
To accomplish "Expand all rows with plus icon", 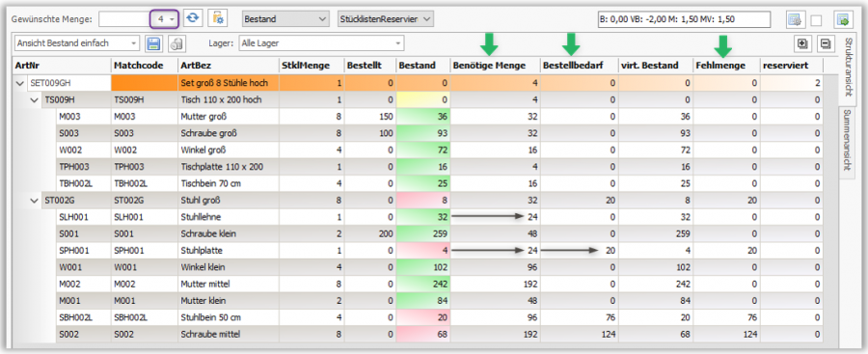I will click(x=802, y=43).
